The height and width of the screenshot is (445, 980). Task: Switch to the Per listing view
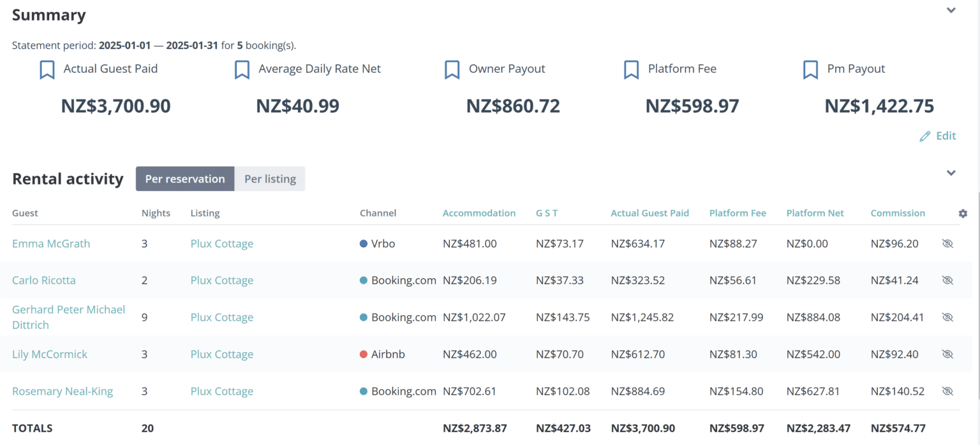click(269, 179)
